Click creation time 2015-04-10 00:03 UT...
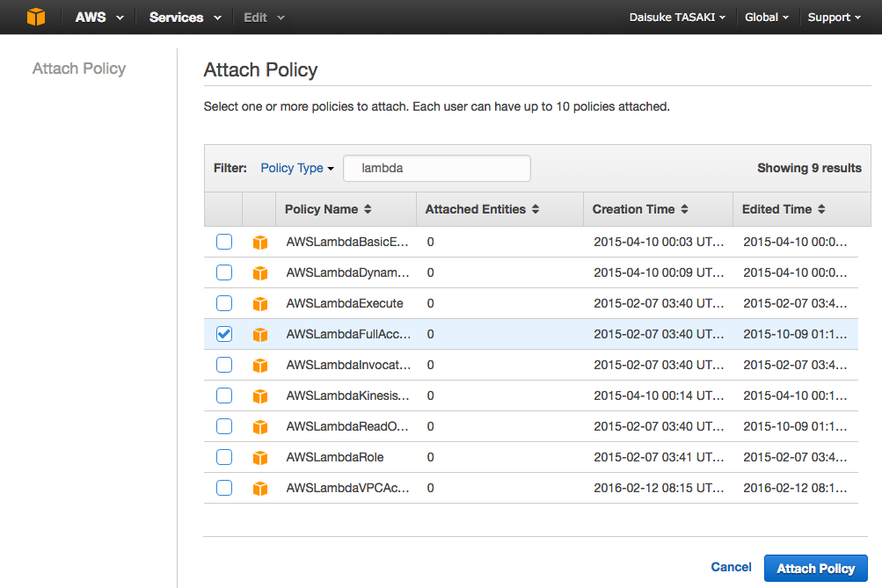882x588 pixels. click(x=659, y=242)
